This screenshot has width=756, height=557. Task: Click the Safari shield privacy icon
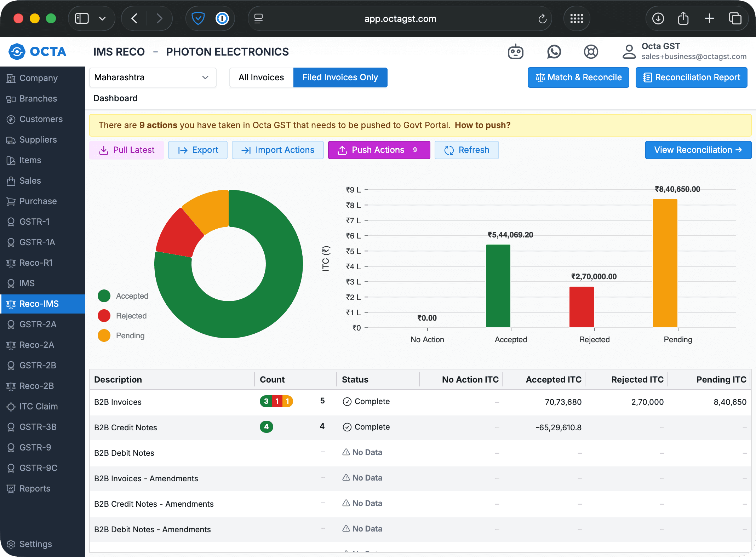tap(198, 18)
